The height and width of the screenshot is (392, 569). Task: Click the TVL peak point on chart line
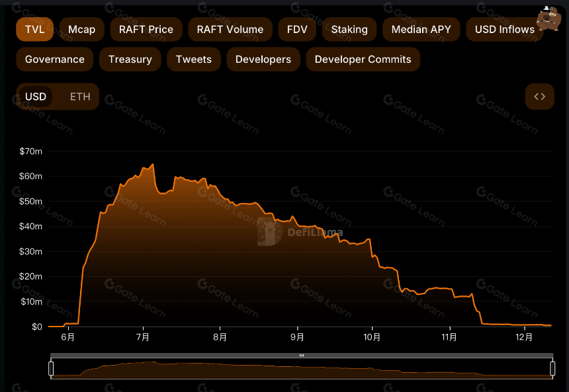pyautogui.click(x=153, y=165)
